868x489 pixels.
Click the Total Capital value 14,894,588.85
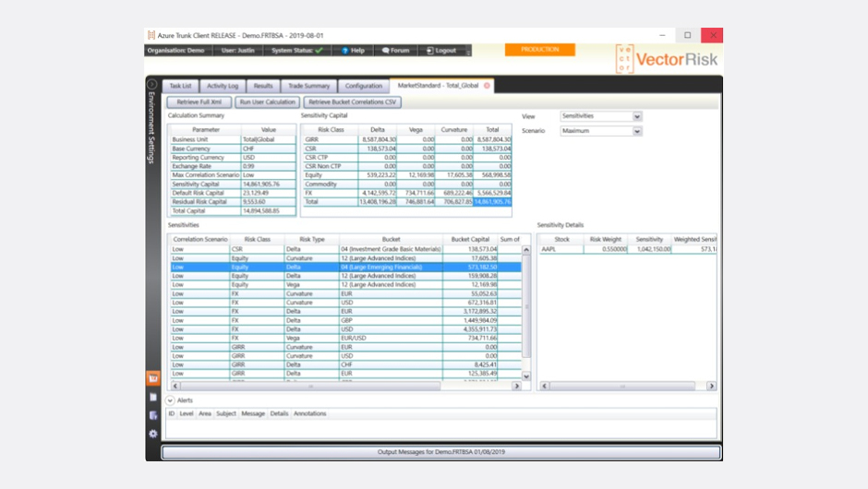click(x=269, y=210)
